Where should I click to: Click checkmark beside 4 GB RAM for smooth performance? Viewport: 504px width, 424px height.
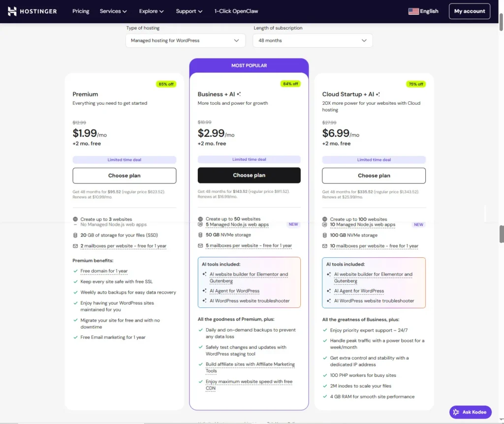tap(325, 396)
